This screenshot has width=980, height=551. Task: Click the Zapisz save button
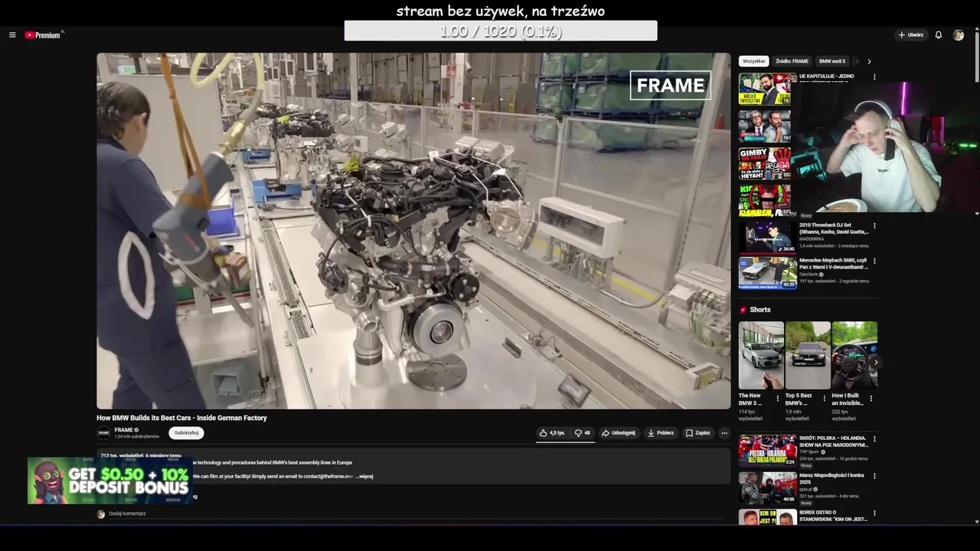[x=698, y=433]
